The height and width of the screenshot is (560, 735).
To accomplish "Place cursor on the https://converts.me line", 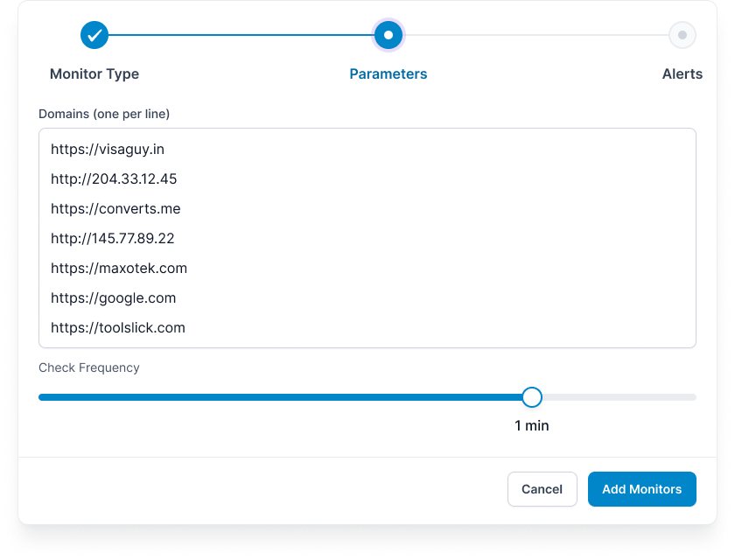I will [x=115, y=209].
